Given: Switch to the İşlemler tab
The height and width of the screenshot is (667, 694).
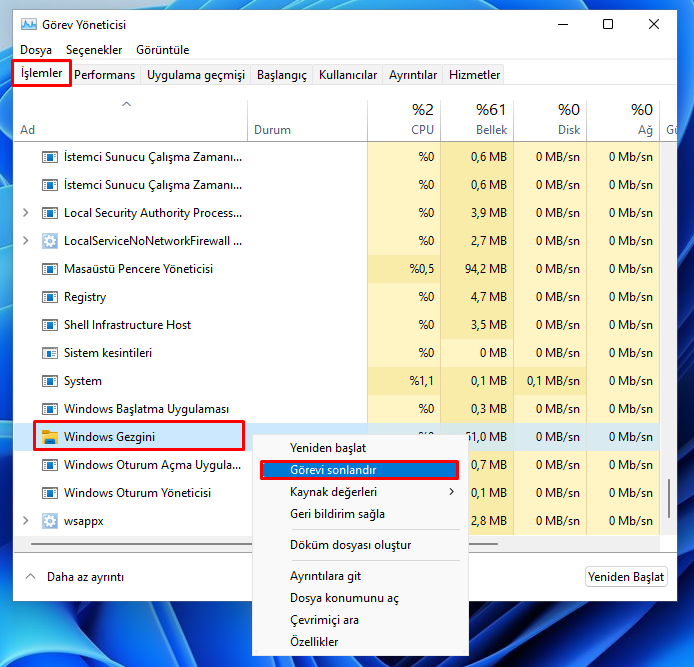Looking at the screenshot, I should point(42,73).
